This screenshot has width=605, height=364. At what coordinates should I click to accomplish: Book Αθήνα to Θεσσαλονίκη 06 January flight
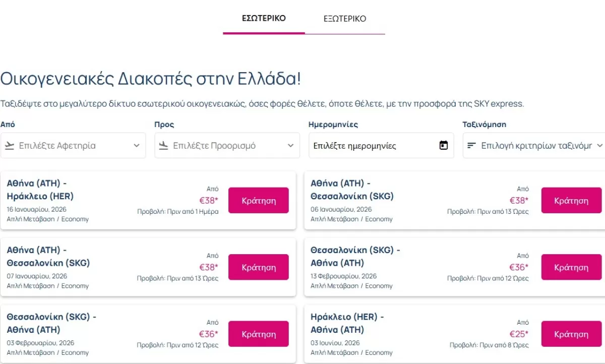571,201
